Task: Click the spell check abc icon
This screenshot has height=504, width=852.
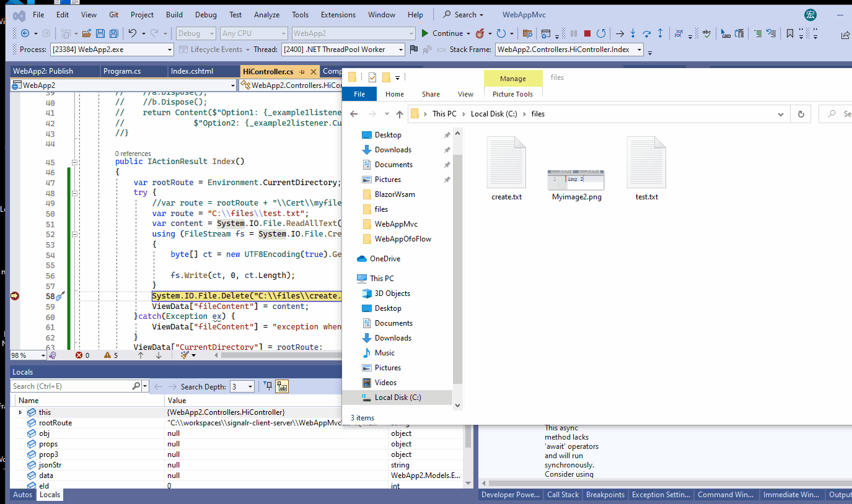Action: 706,33
